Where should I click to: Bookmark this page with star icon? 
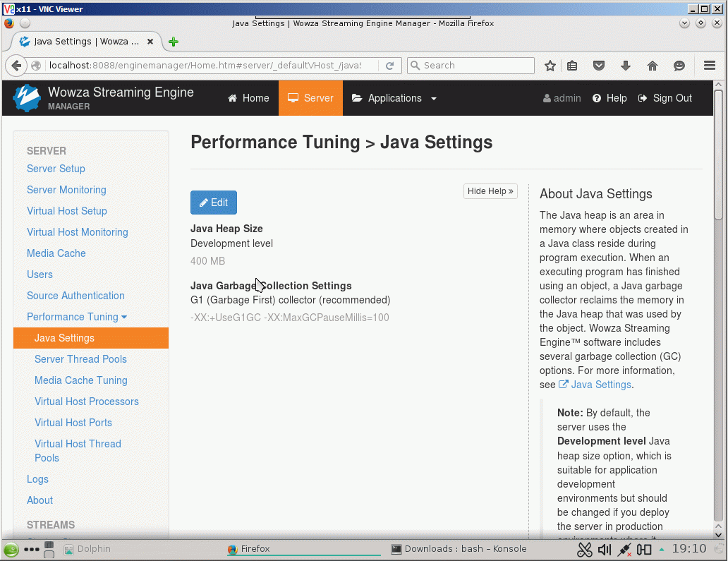point(550,66)
